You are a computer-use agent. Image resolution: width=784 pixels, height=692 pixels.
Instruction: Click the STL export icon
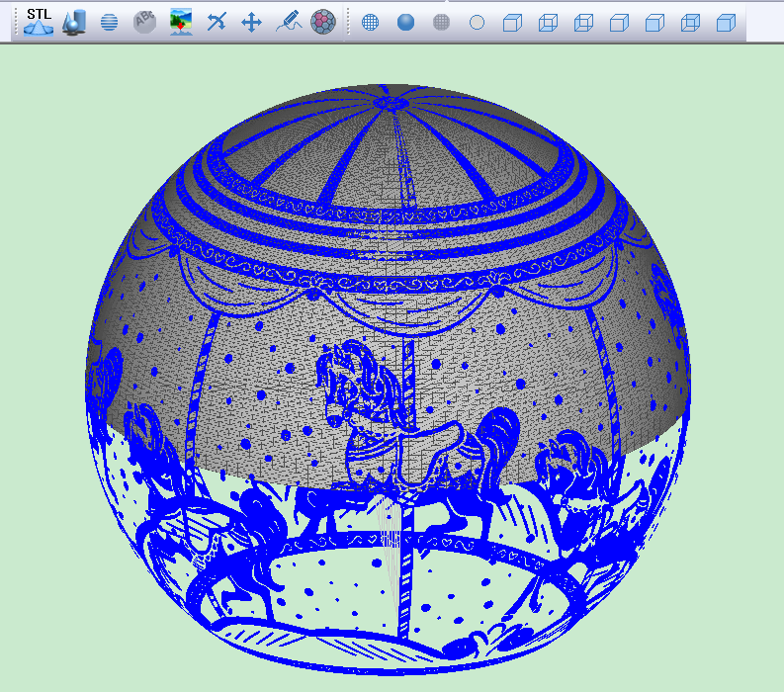point(39,22)
